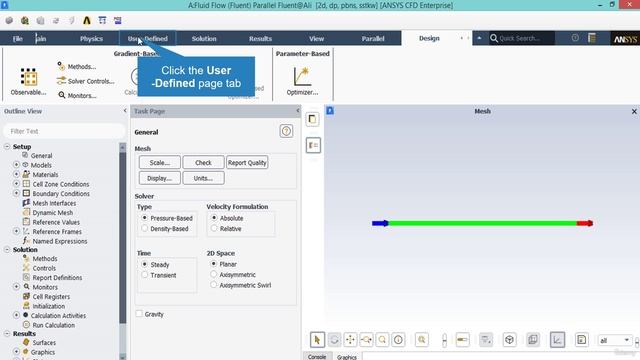The height and width of the screenshot is (360, 640).
Task: Select Axisymmetric Swirl option
Action: pos(213,285)
